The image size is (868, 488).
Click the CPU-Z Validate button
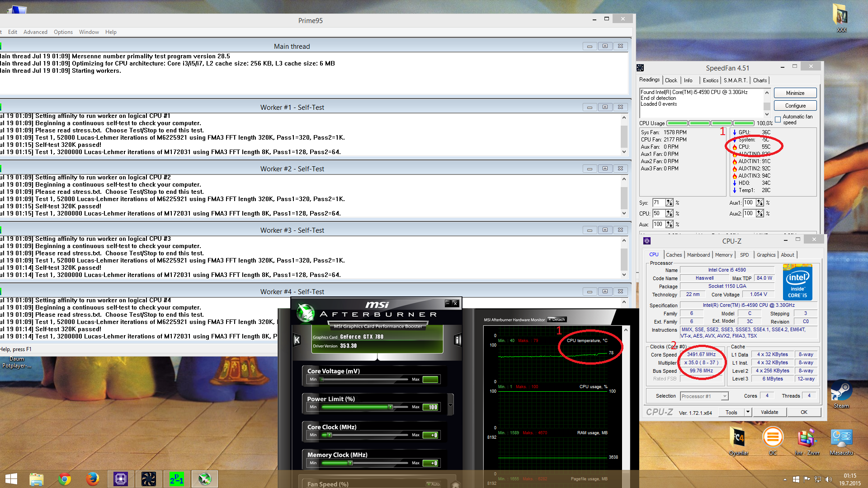(769, 412)
